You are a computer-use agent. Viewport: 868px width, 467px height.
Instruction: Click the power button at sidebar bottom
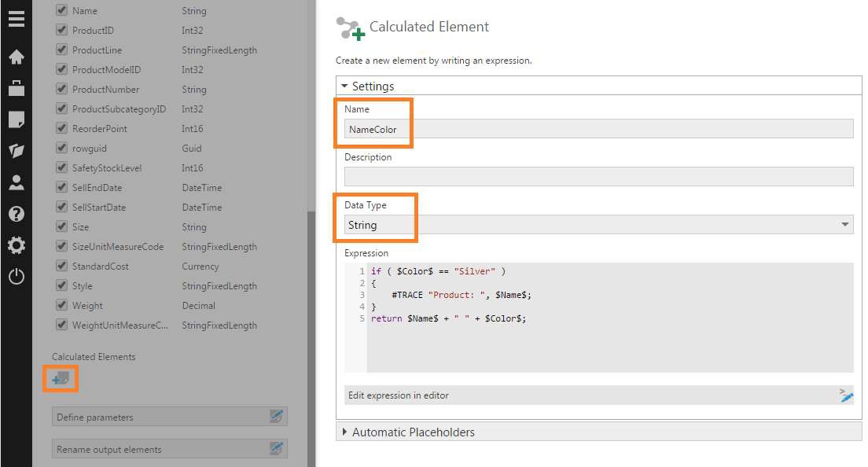coord(17,276)
